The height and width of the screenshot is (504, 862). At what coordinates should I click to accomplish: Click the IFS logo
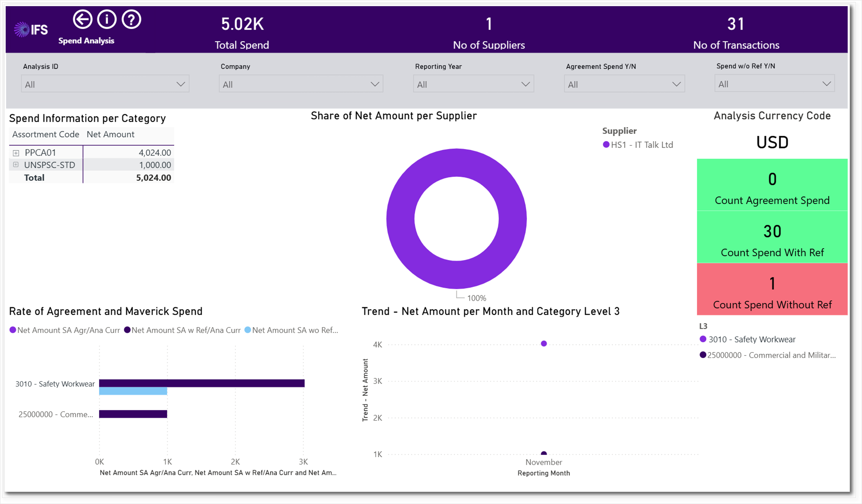[x=31, y=30]
